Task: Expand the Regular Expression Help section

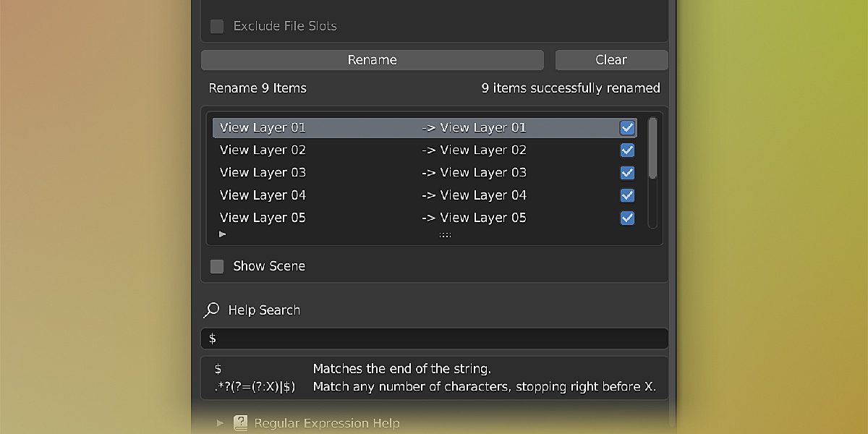Action: pyautogui.click(x=221, y=423)
